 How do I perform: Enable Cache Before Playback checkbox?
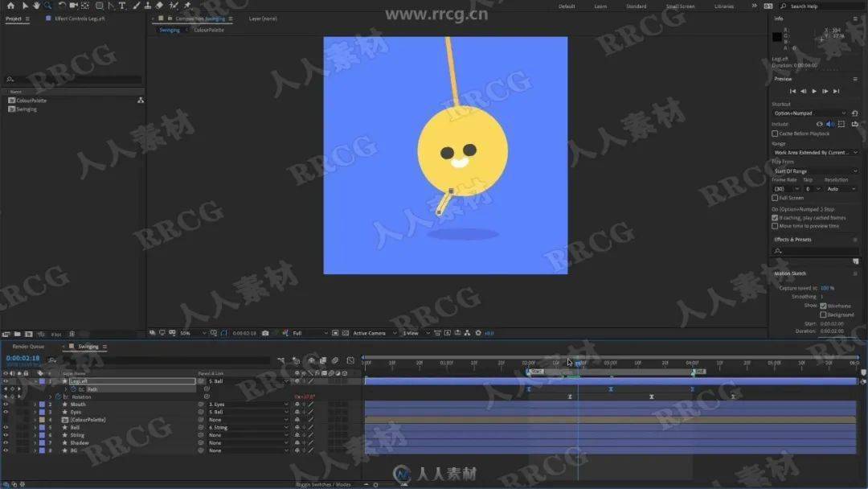coord(775,134)
